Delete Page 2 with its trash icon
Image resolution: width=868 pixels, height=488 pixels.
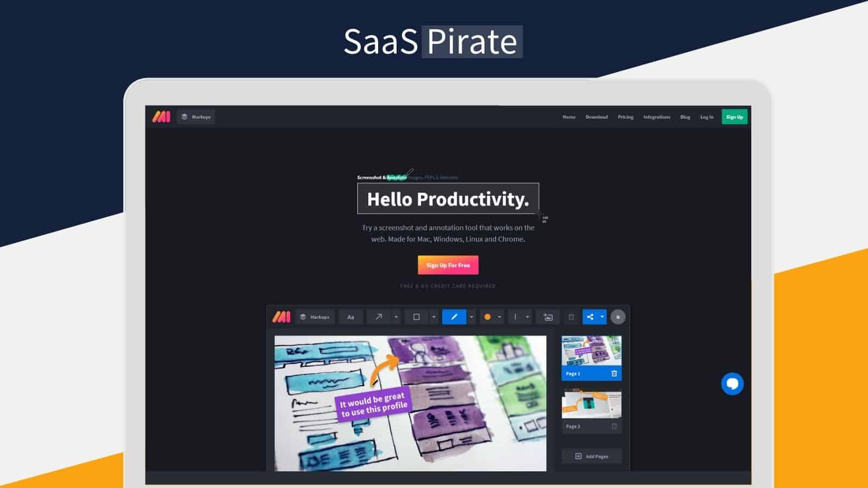[614, 426]
